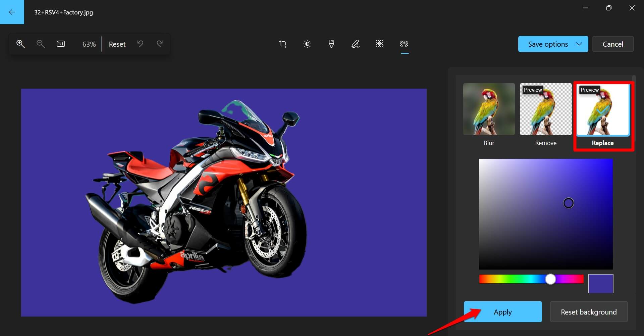Open the Erase spot-fix tool
Viewport: 644px width, 336px height.
click(379, 44)
